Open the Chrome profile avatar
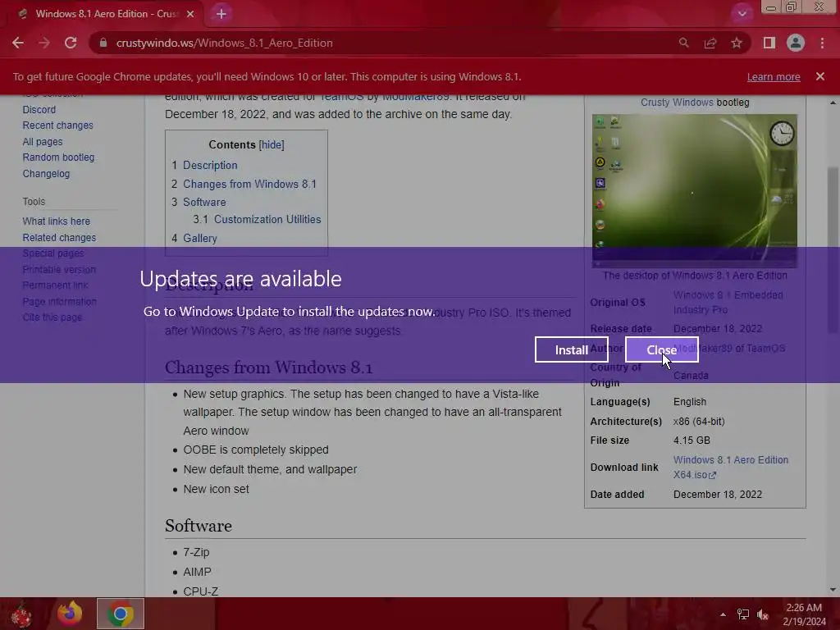 (x=796, y=43)
